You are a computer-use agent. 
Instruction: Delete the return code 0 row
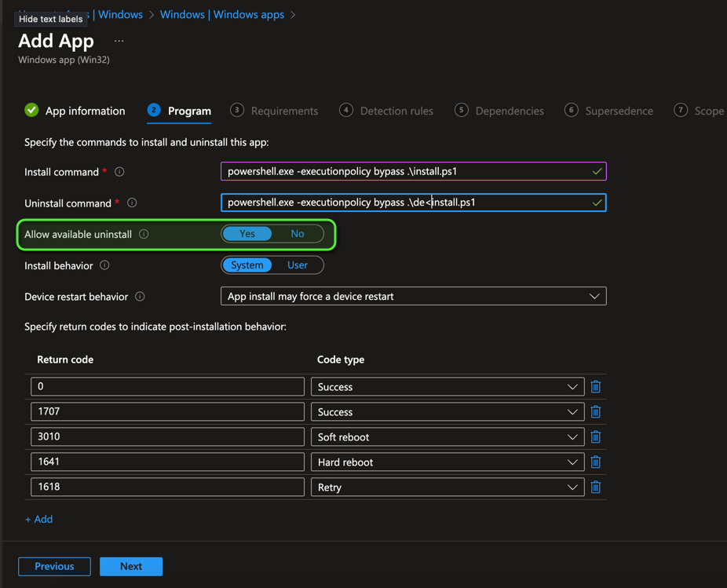595,387
